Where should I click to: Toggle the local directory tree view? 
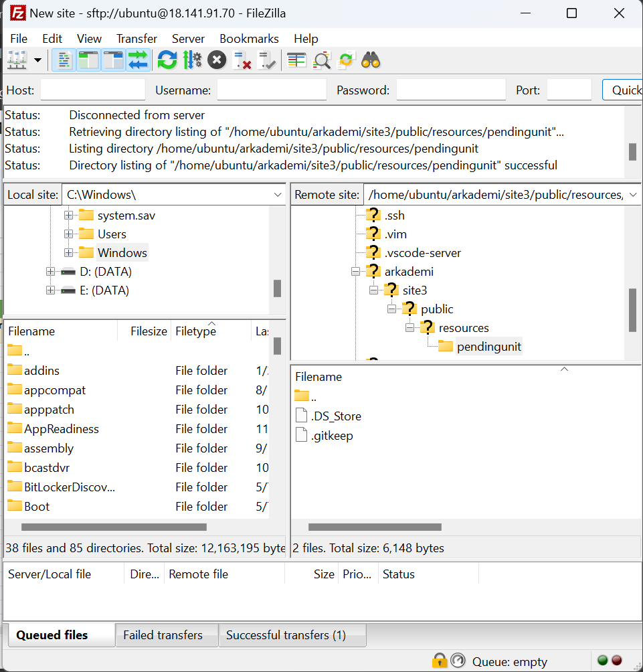(x=88, y=60)
